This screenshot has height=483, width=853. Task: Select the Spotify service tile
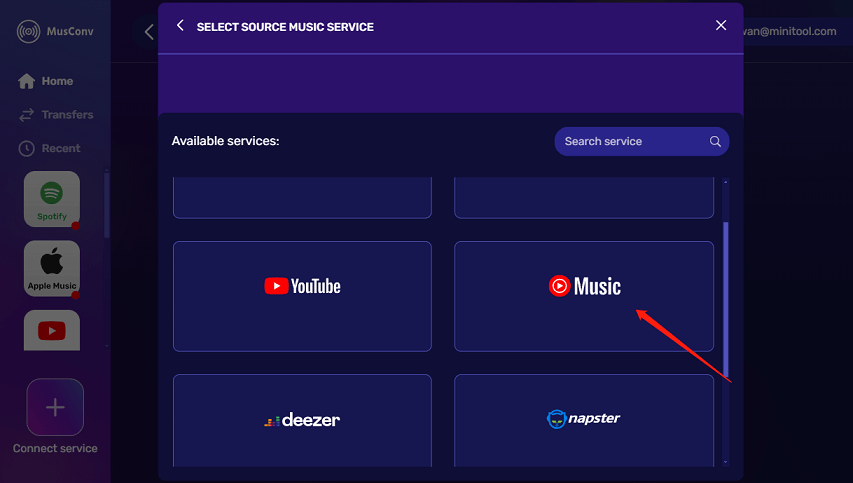[x=52, y=199]
